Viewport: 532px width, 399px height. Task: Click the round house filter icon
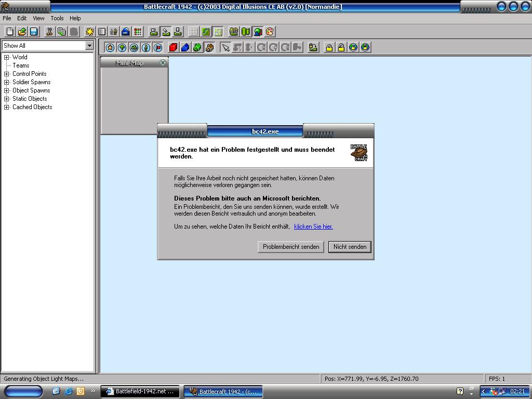click(x=110, y=47)
